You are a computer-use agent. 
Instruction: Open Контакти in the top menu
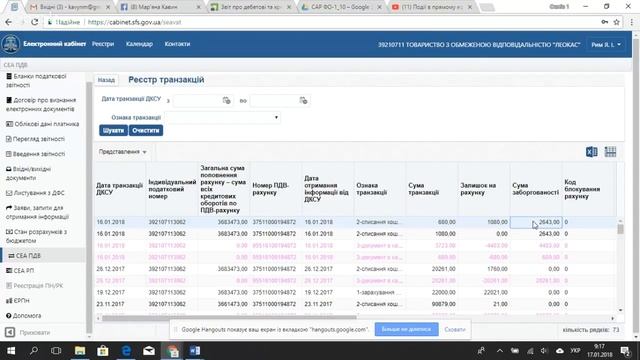[177, 44]
